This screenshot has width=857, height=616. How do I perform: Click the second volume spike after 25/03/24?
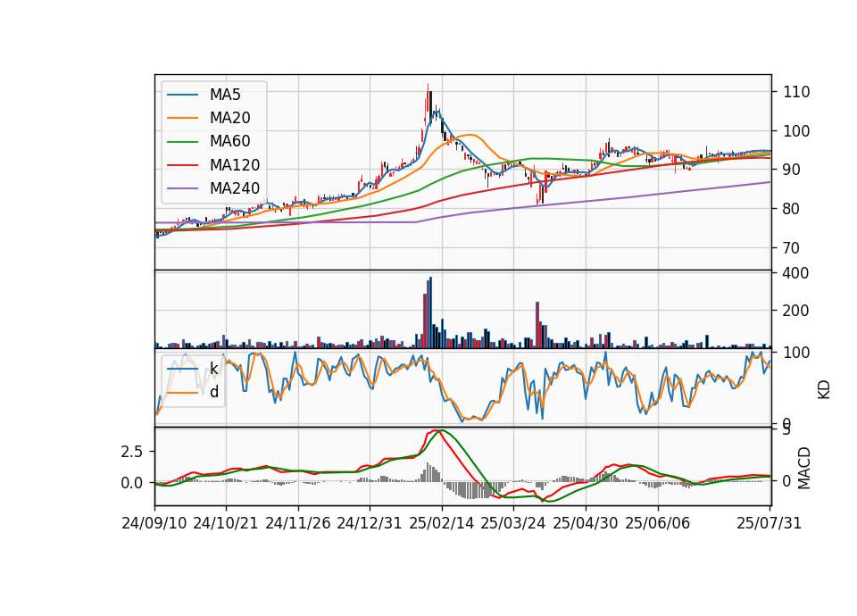click(x=537, y=325)
